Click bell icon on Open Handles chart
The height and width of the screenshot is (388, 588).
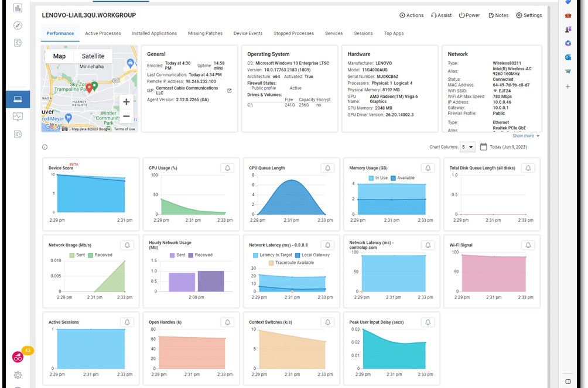227,322
